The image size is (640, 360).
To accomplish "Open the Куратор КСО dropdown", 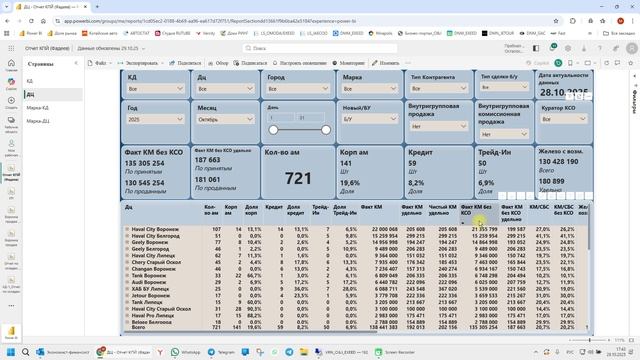I will point(564,119).
